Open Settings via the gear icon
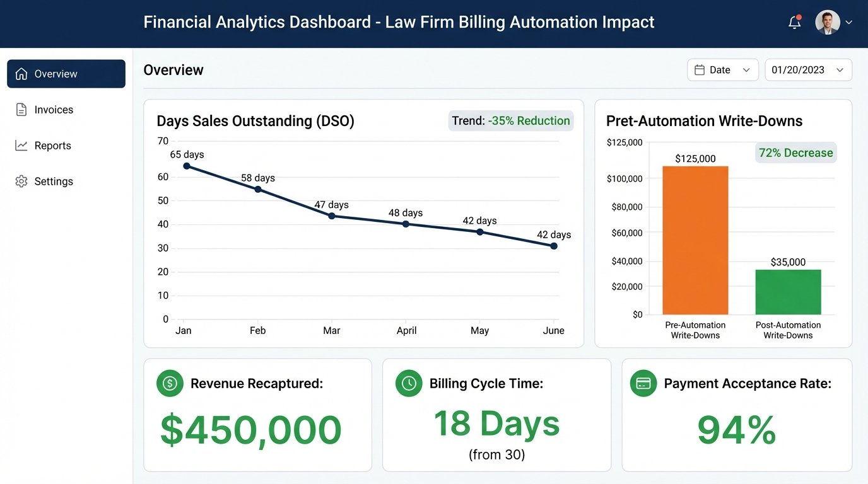 click(20, 181)
